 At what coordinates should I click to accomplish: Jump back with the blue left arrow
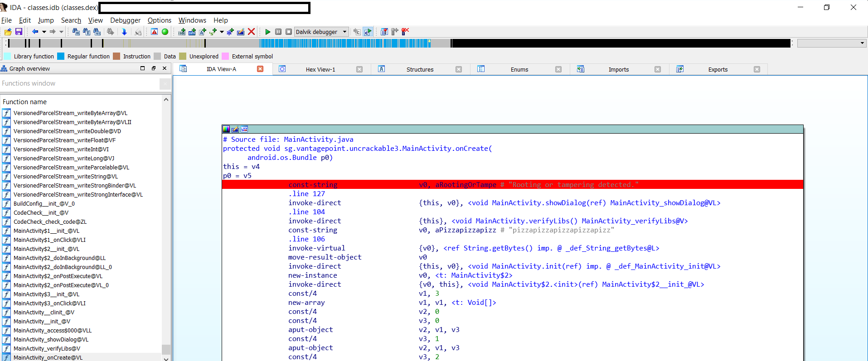35,32
